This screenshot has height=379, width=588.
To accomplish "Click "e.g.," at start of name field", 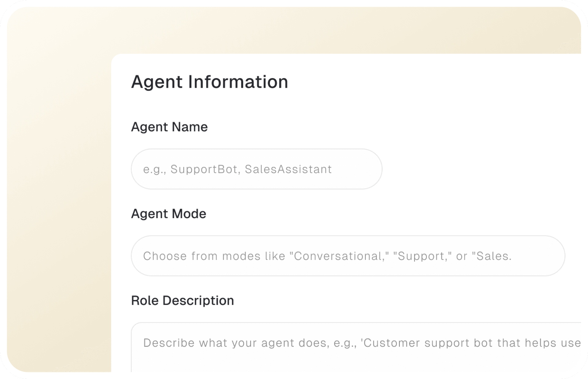I will [x=155, y=169].
